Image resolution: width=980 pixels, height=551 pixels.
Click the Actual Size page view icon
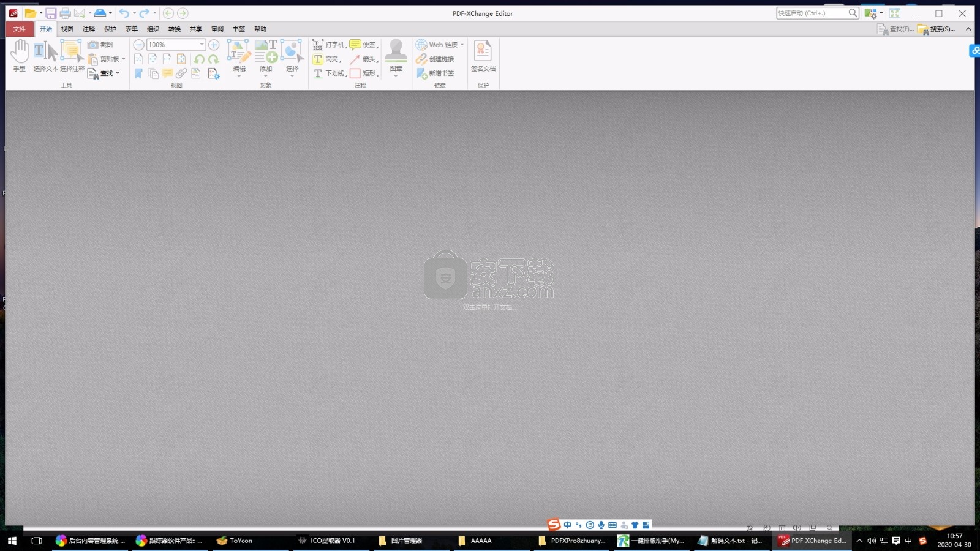(x=138, y=59)
